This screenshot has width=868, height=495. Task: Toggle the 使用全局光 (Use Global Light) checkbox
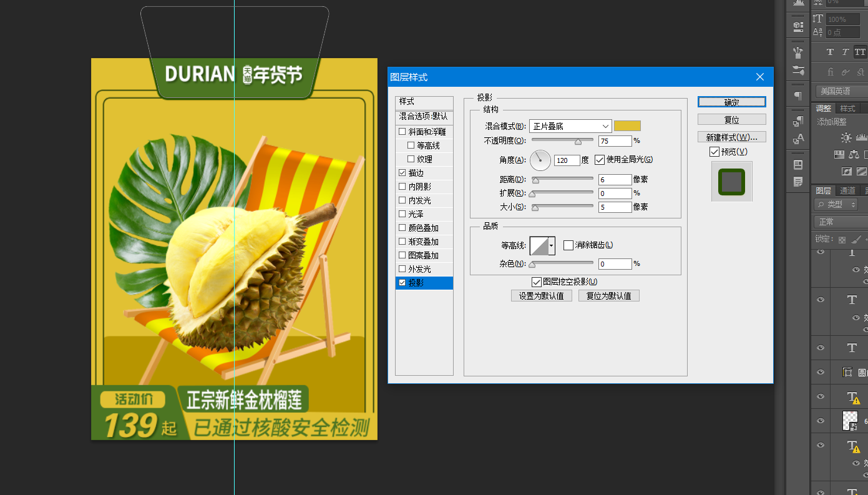pos(600,160)
